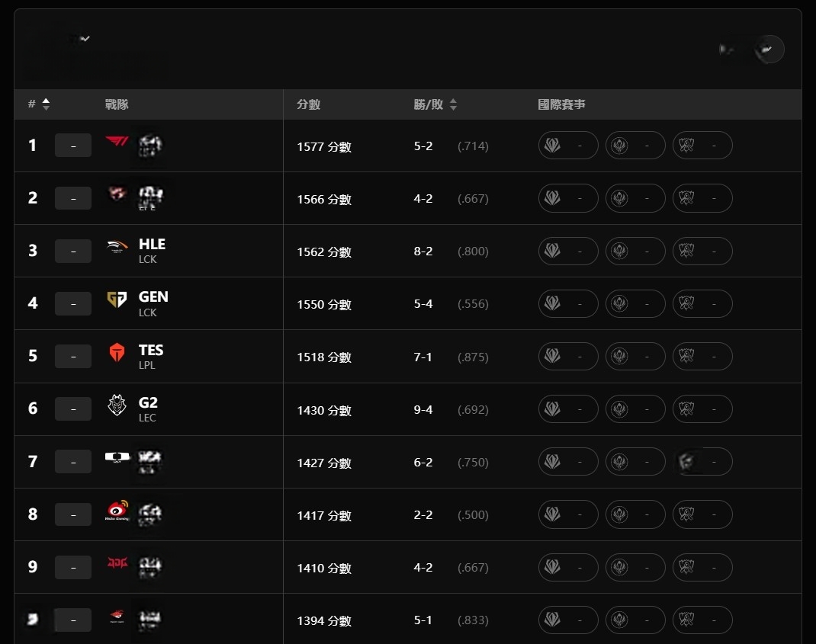This screenshot has height=644, width=816.
Task: Click the 國際賽事 column header
Action: [x=561, y=104]
